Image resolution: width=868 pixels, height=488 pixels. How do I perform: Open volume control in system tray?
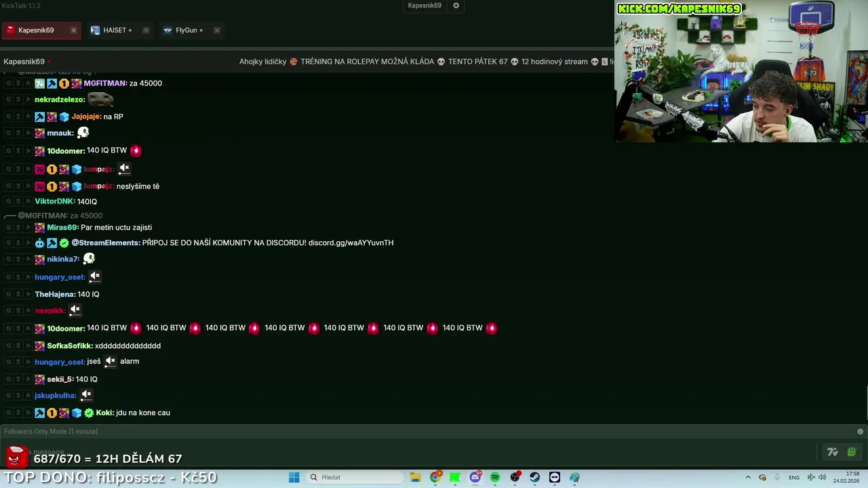(x=822, y=477)
